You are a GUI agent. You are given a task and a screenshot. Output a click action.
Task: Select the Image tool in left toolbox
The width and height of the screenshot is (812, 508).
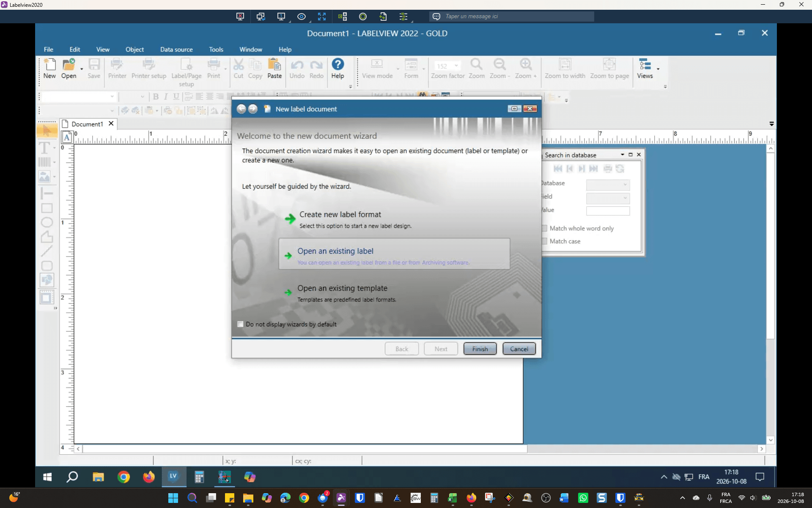coord(44,177)
